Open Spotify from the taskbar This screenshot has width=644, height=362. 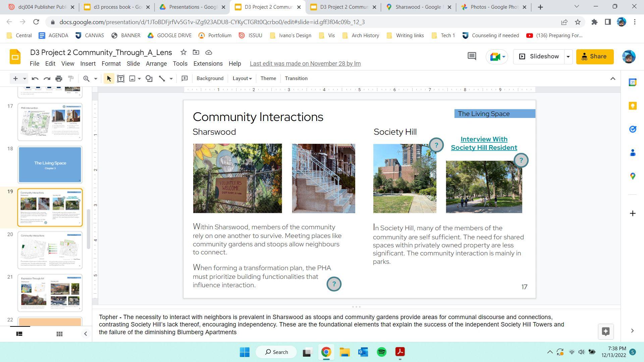tap(381, 352)
